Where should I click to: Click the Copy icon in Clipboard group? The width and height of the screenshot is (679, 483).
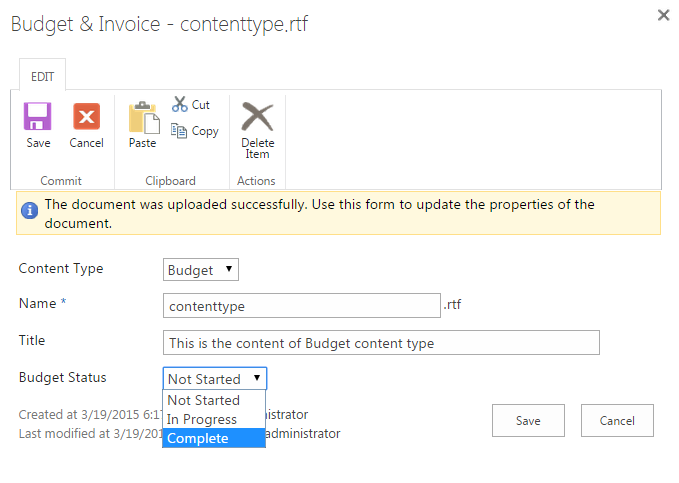[180, 130]
